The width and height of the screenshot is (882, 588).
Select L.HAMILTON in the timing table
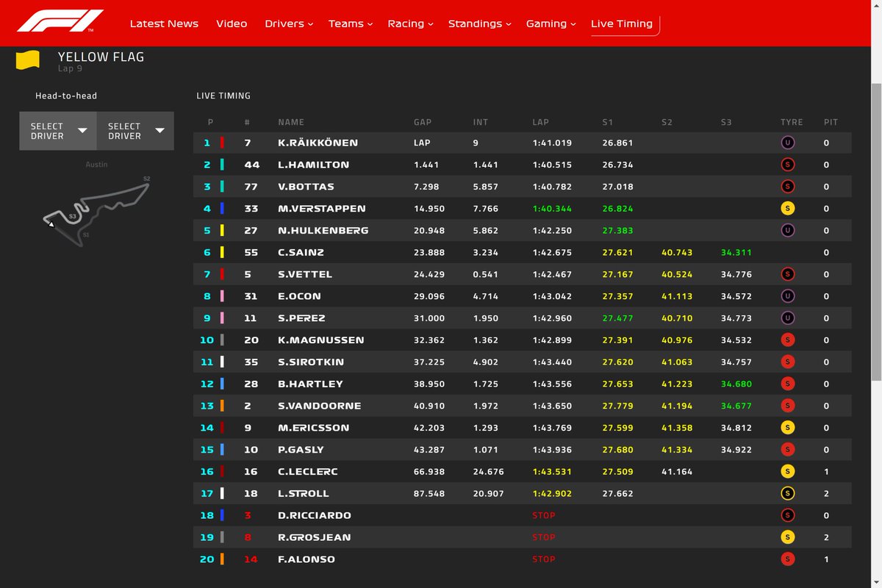point(314,165)
